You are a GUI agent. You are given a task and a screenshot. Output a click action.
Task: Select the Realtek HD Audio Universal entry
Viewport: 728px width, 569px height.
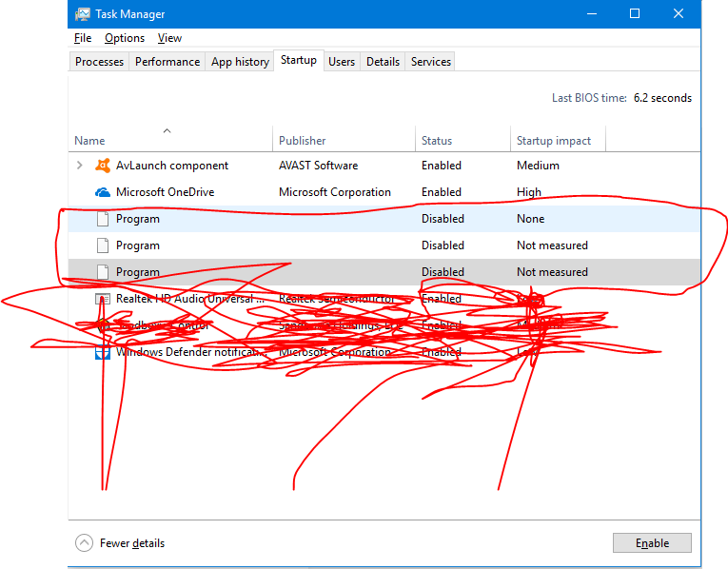384,299
